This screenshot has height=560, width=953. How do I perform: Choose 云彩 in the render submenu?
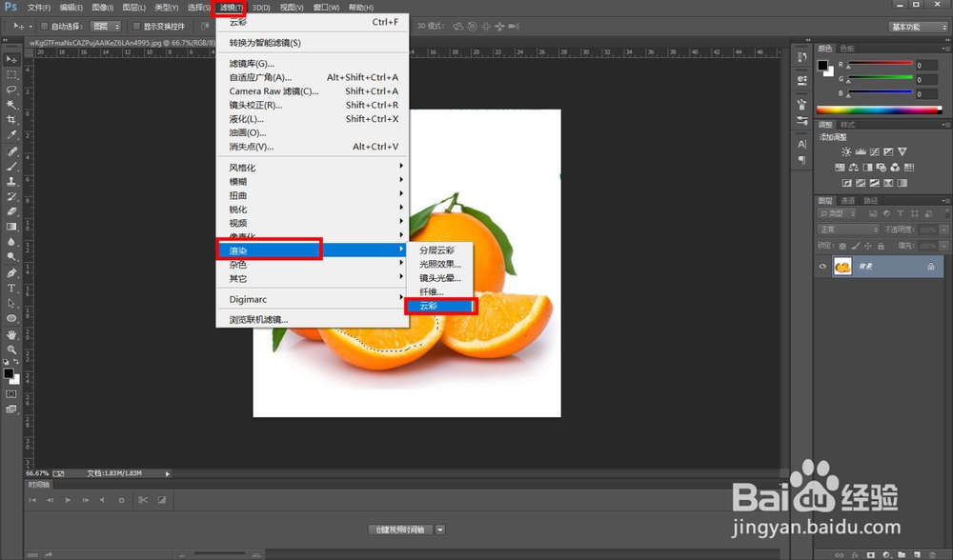(x=440, y=306)
